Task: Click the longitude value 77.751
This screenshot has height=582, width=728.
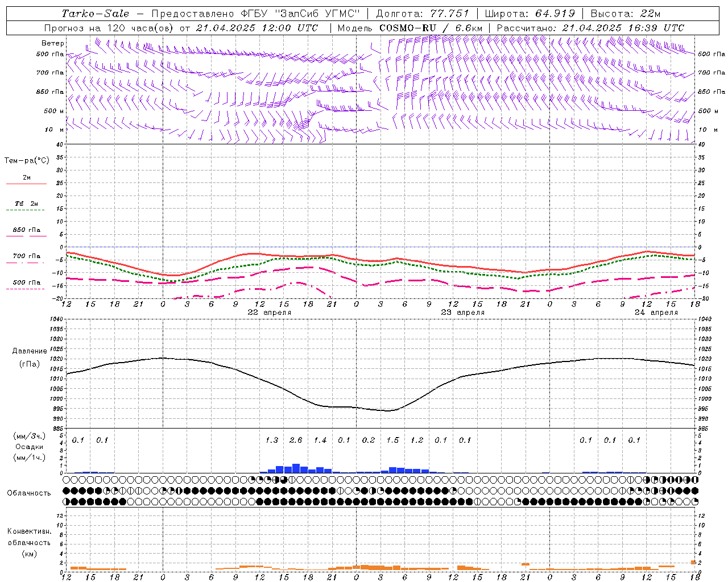Action: (449, 14)
